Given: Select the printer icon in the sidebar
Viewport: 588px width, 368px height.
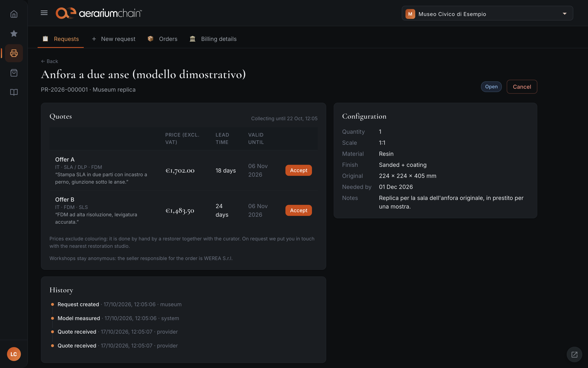Looking at the screenshot, I should coord(14,53).
